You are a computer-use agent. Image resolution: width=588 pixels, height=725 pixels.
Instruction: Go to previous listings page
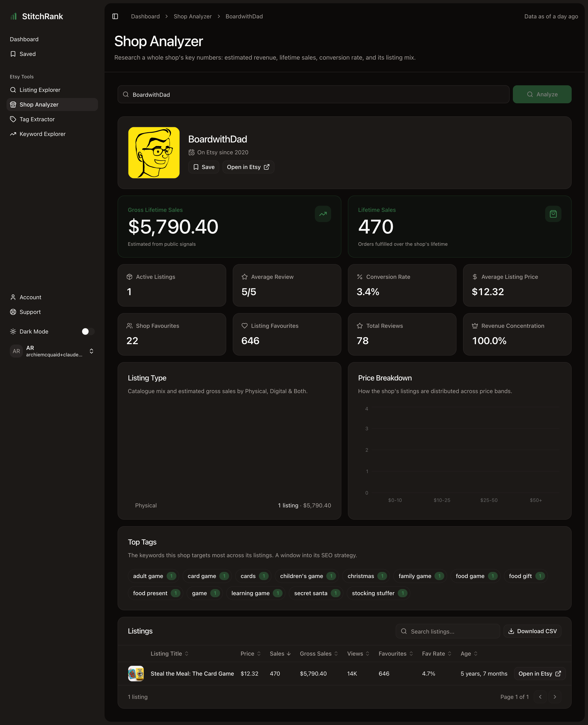(540, 697)
